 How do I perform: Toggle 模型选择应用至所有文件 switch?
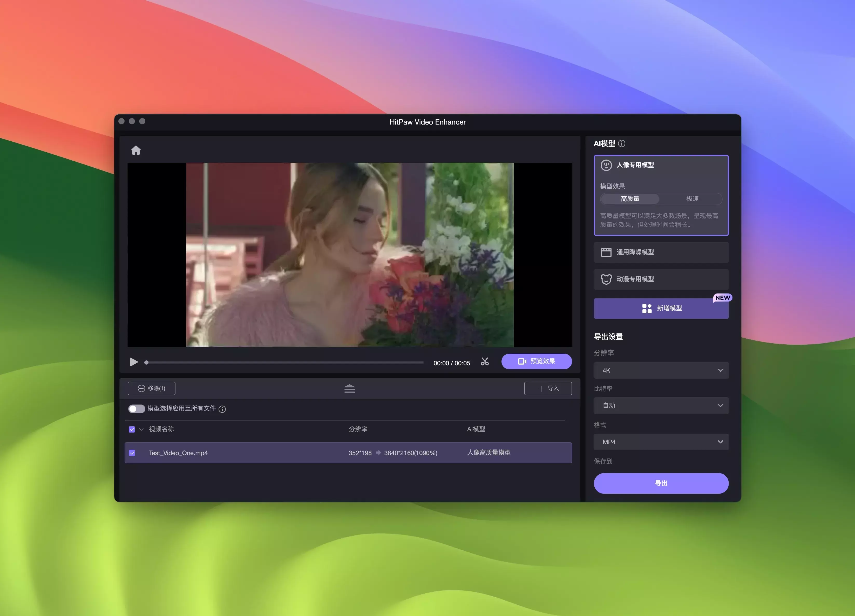(137, 409)
